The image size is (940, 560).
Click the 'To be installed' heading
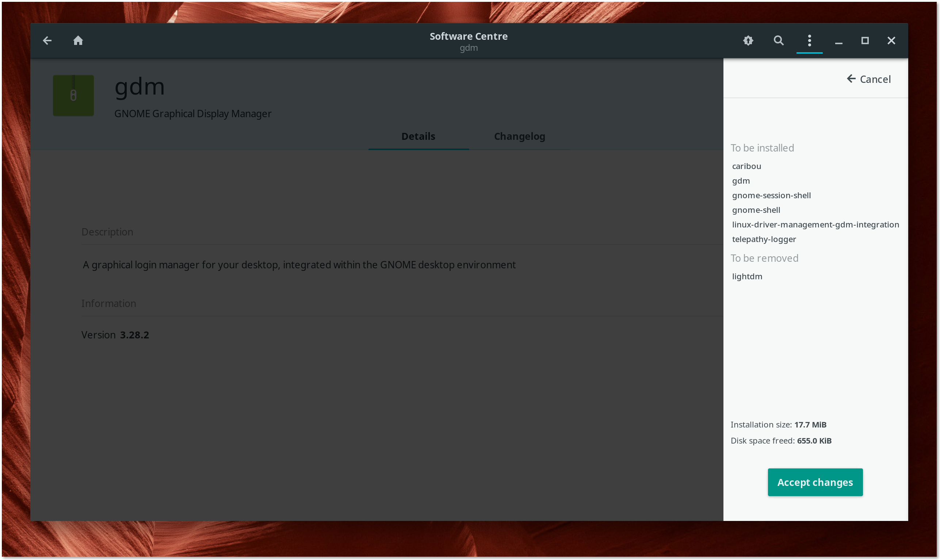coord(762,147)
